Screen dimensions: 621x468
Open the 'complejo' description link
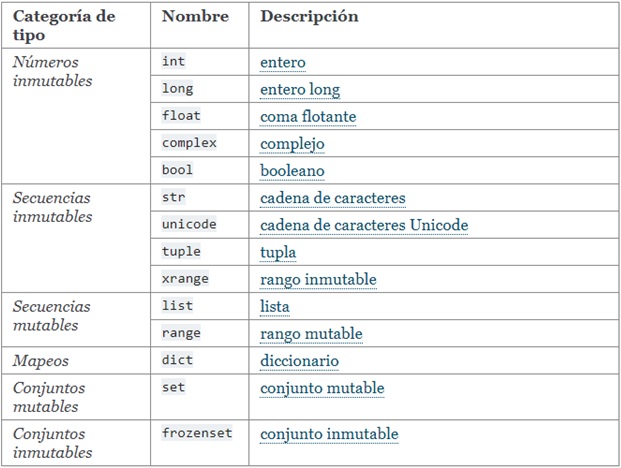pyautogui.click(x=294, y=144)
